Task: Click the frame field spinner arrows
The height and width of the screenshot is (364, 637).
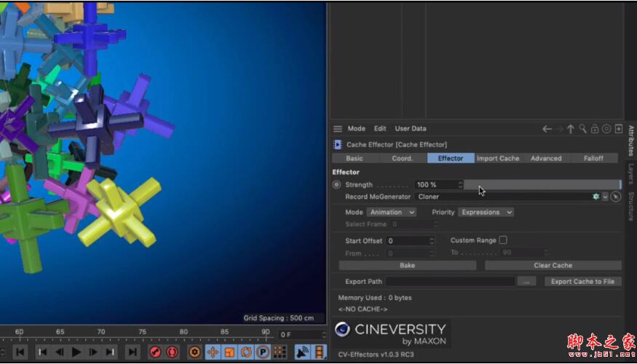Action: click(324, 335)
